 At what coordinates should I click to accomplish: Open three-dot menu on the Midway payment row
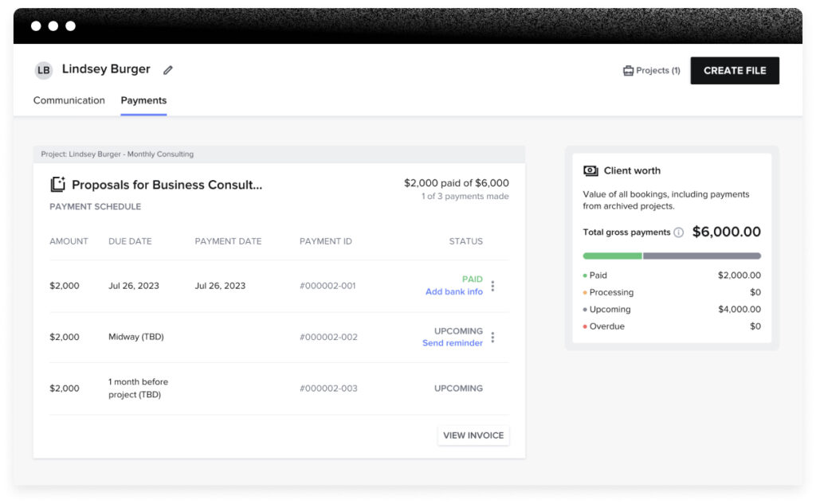[492, 337]
